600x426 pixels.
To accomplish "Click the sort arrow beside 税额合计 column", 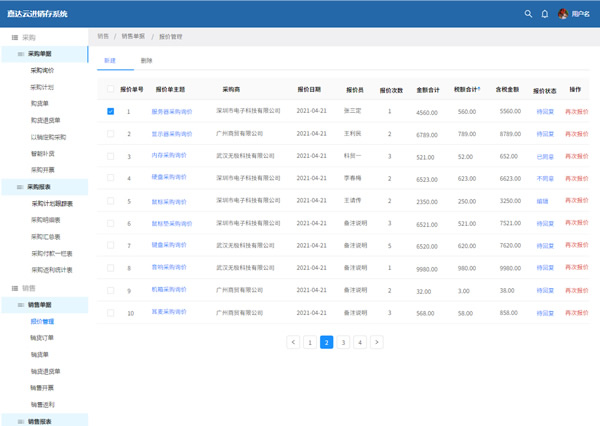I will tap(481, 89).
